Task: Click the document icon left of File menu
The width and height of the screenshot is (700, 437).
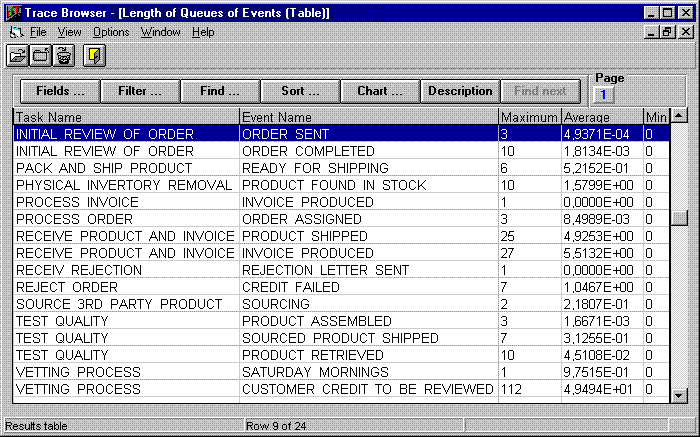Action: pos(15,32)
